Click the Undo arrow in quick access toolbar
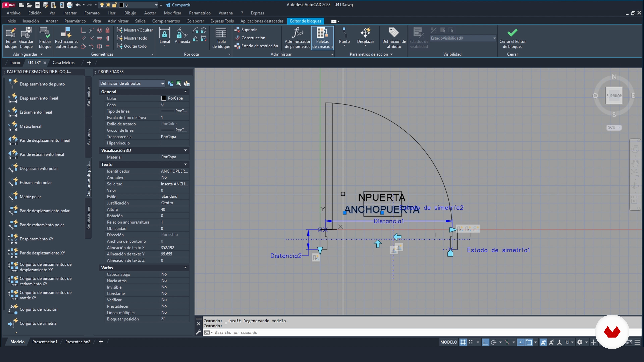 [x=78, y=5]
